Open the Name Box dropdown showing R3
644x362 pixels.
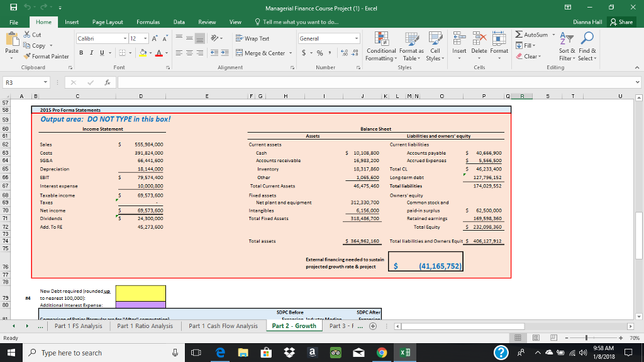tap(45, 82)
